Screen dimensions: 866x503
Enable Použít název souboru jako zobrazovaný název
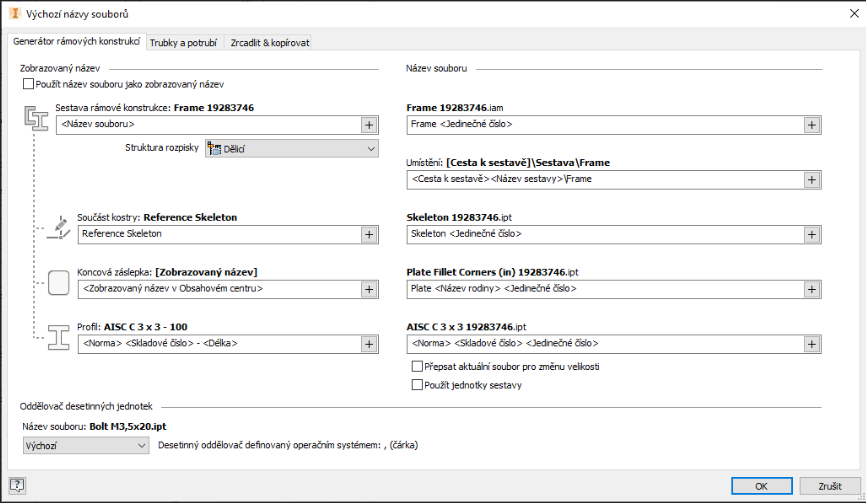point(28,84)
